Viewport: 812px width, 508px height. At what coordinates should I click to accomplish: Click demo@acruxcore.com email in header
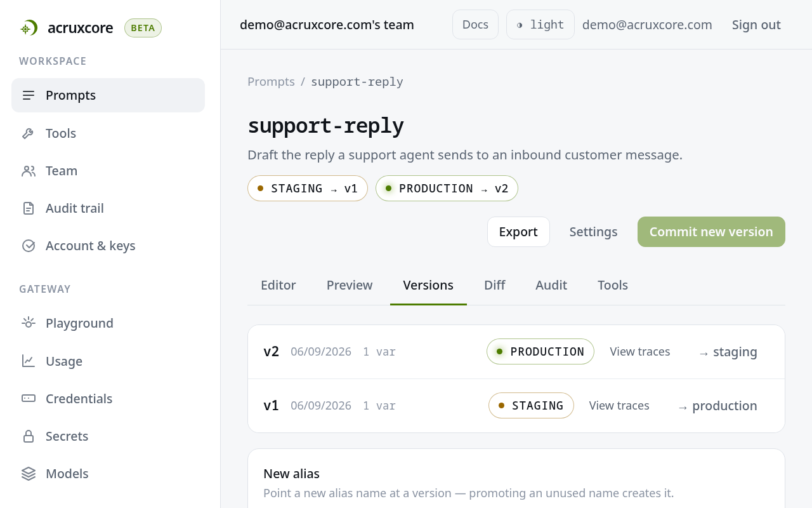[647, 25]
